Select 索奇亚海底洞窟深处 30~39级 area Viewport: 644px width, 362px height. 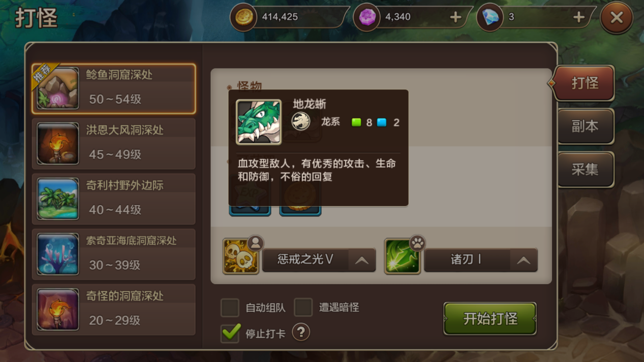point(114,254)
